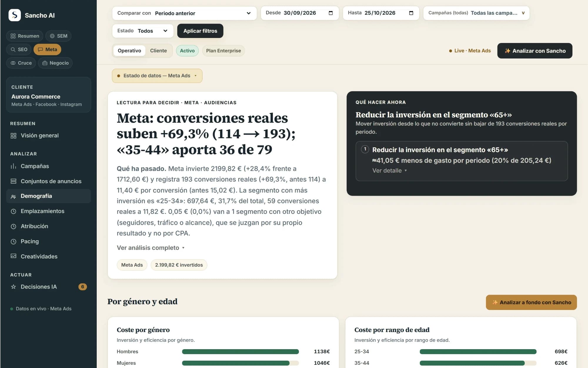Switch to Cliente view toggle

(x=158, y=51)
